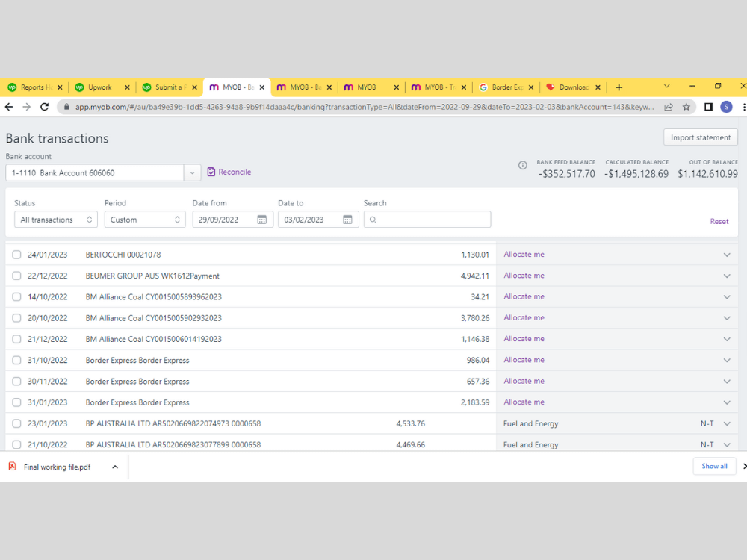Click the padlock site info icon
Screen dimensions: 747x560
point(66,107)
